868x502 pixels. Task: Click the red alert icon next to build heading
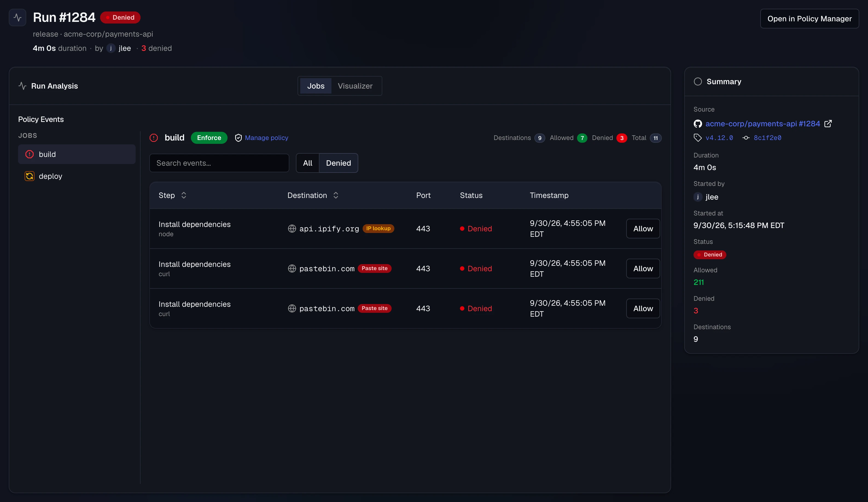154,138
